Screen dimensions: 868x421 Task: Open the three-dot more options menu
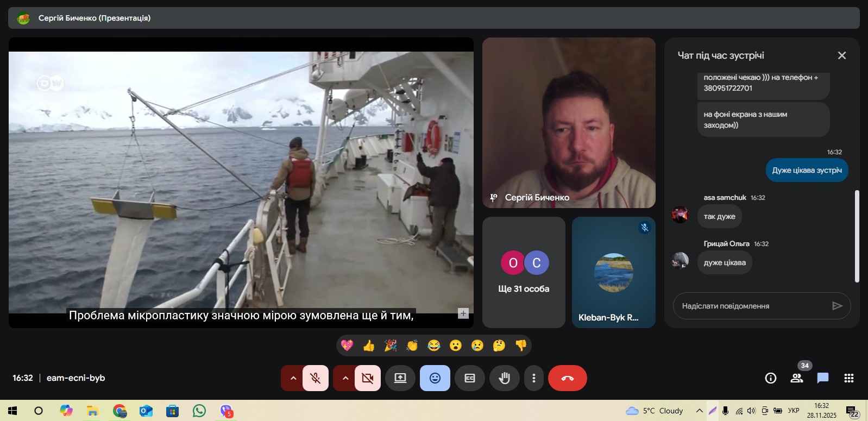[x=534, y=378]
